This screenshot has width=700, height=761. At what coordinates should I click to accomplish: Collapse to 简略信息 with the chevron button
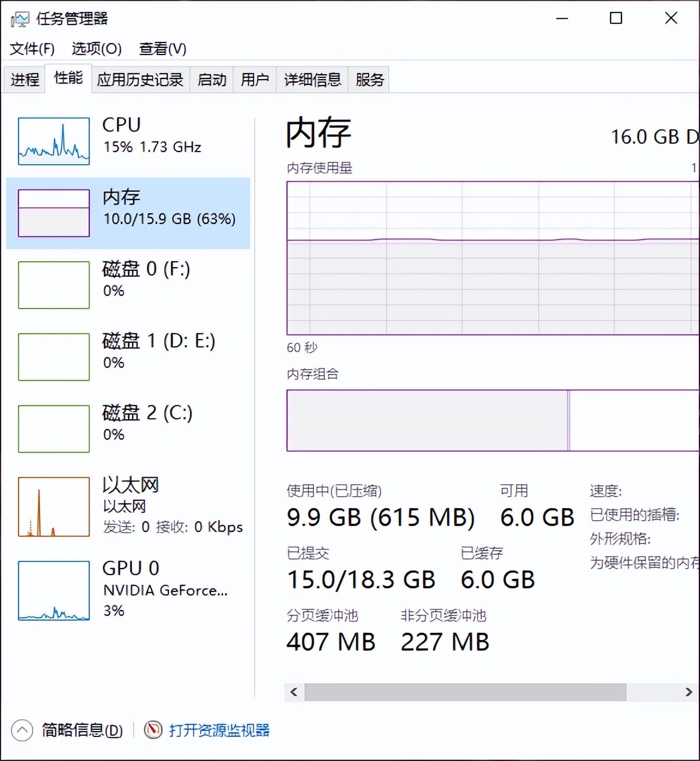[x=22, y=730]
